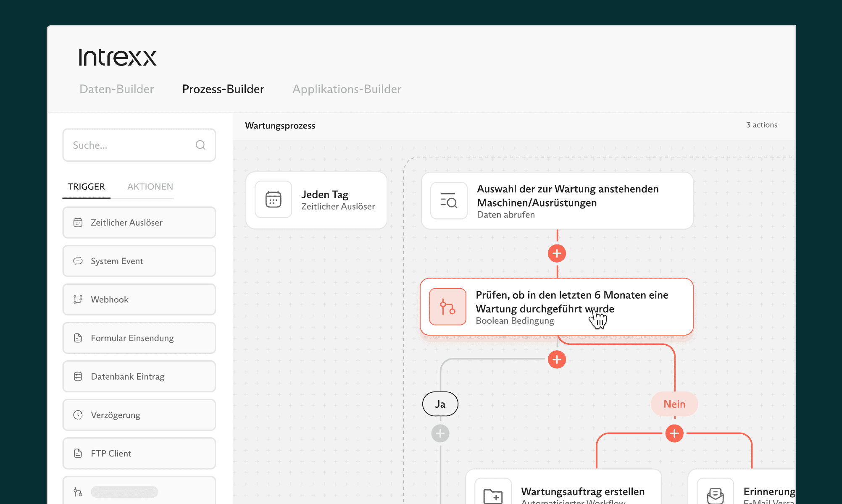Pick the Verzögerung trigger item
The height and width of the screenshot is (504, 842).
coord(139,415)
